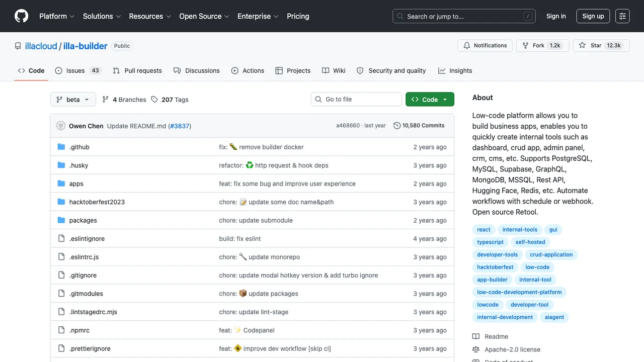Click the GitHub logo icon
644x362 pixels.
[x=22, y=16]
